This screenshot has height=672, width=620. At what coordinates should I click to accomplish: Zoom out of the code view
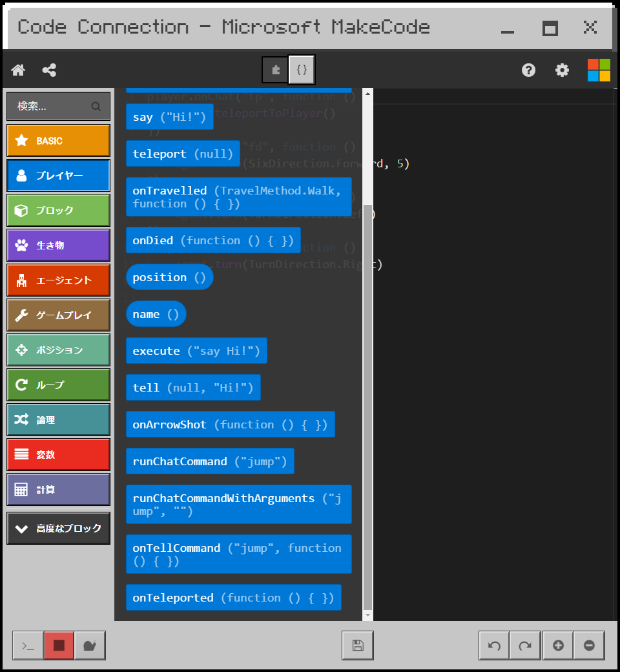point(589,645)
